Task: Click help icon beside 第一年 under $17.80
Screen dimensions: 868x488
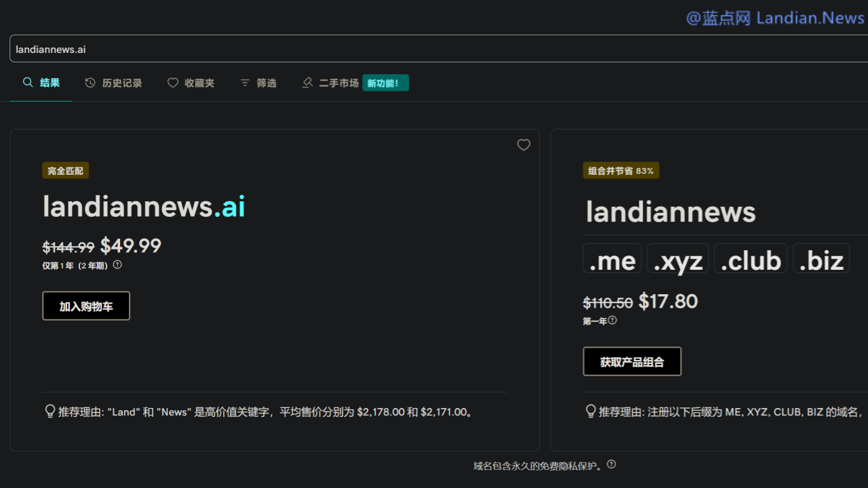Action: point(612,320)
